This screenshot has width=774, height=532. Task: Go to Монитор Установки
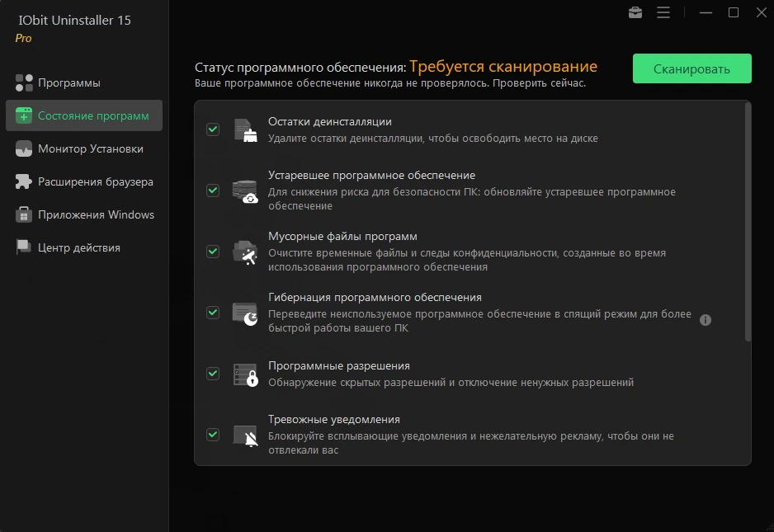(x=84, y=148)
